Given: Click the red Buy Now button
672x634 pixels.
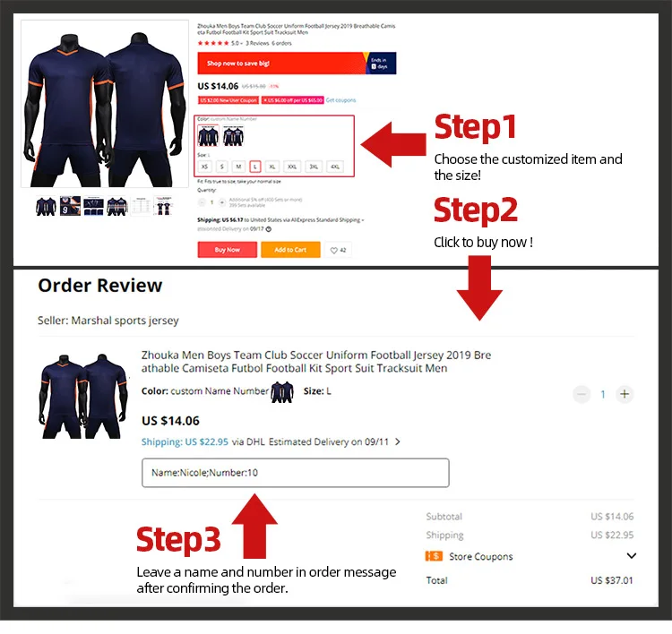Looking at the screenshot, I should coord(228,249).
